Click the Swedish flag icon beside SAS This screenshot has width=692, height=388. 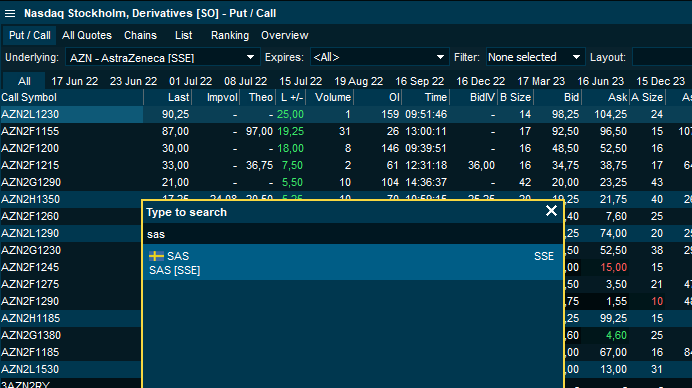[x=156, y=256]
